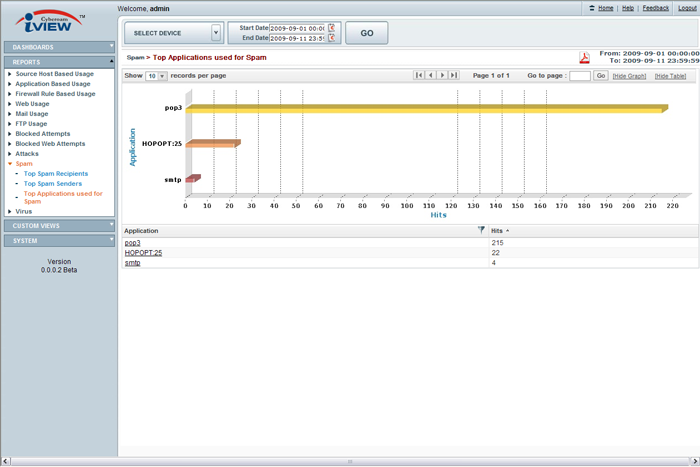Click horizontal scrollbar at bottom
This screenshot has height=467, width=700.
pos(350,461)
